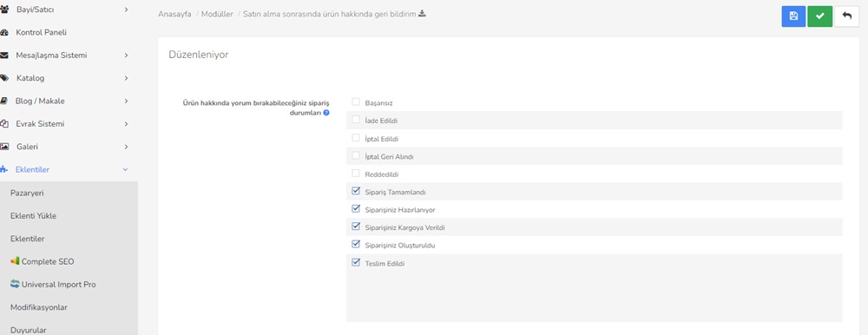Image resolution: width=868 pixels, height=335 pixels.
Task: Enable the Başarısız order status checkbox
Action: [355, 102]
